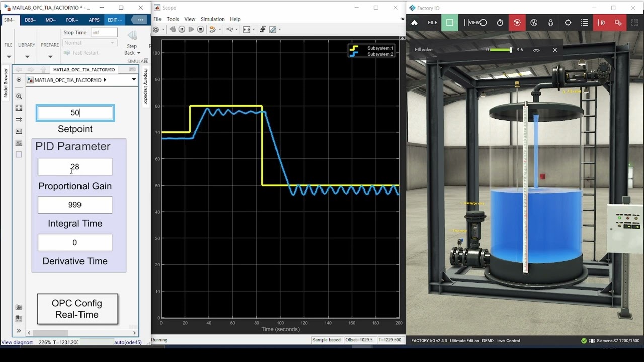Open the Scope Tools menu
Viewport: 644px width, 362px height.
(173, 19)
